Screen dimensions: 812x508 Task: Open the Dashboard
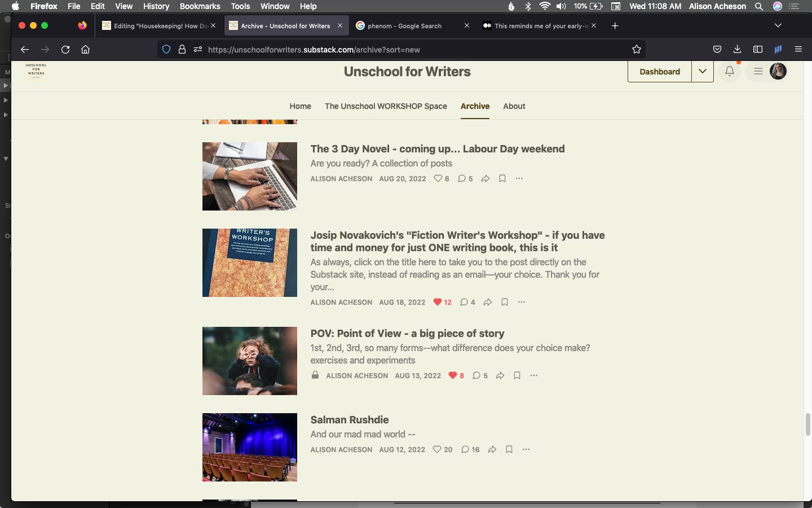[660, 72]
